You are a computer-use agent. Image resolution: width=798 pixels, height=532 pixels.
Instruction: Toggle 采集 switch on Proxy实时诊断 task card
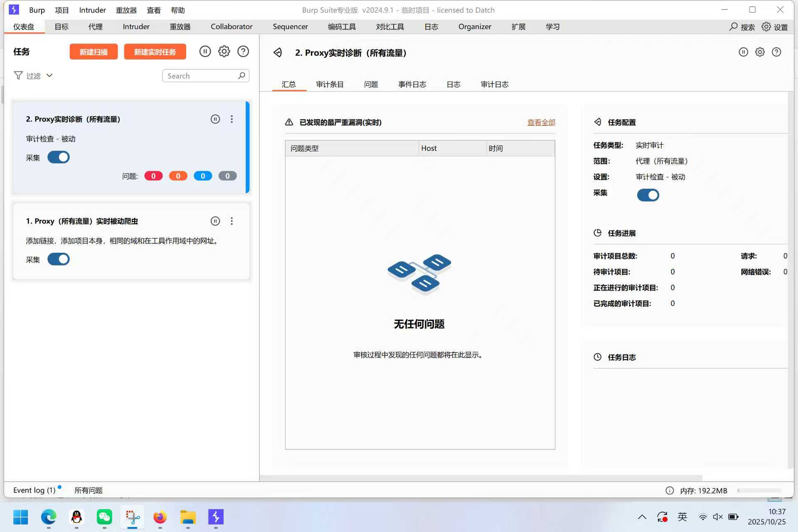[x=59, y=158]
